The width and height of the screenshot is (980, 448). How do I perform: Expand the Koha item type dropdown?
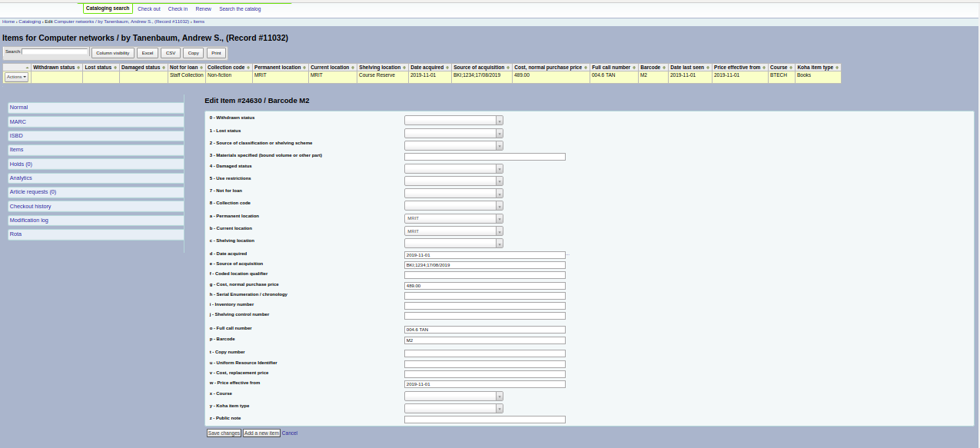453,409
